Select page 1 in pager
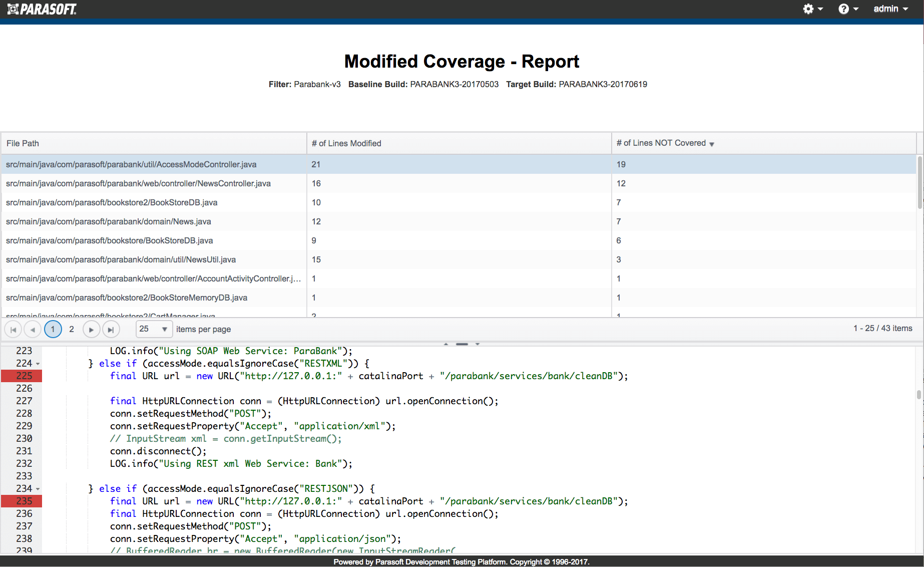The width and height of the screenshot is (924, 567). coord(53,329)
